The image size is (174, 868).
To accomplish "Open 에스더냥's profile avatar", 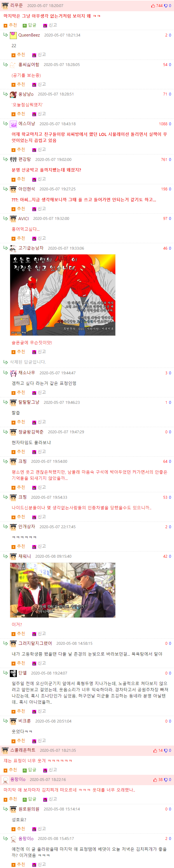I will 13,124.
